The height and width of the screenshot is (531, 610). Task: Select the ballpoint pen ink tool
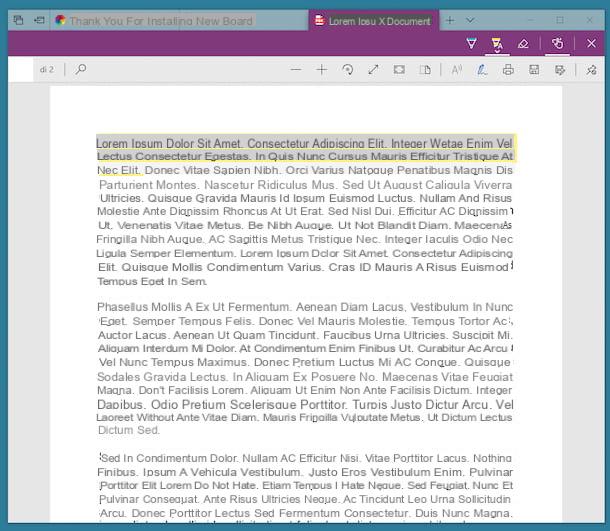click(x=472, y=43)
